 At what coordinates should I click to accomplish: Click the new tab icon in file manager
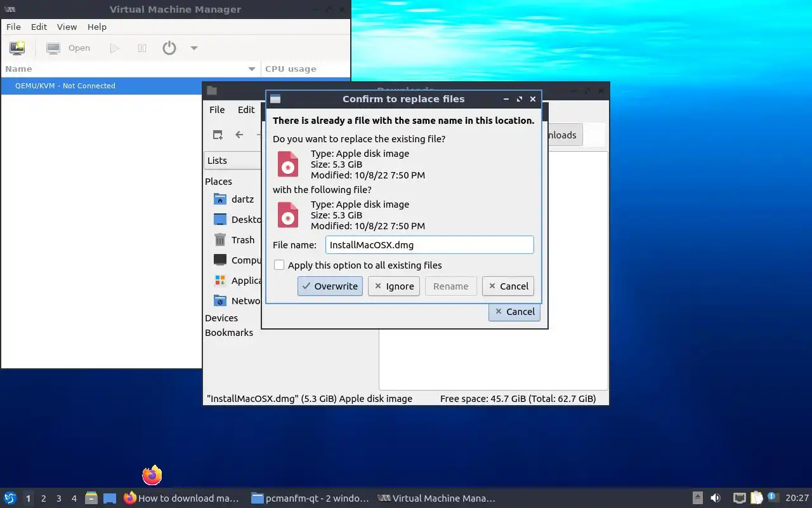click(218, 135)
